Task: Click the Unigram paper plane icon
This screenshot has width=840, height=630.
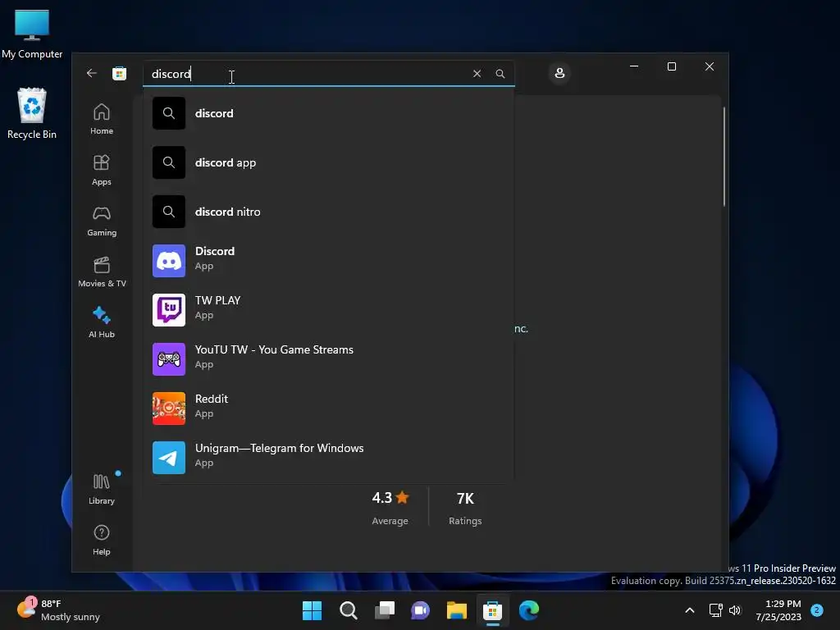Action: (169, 458)
